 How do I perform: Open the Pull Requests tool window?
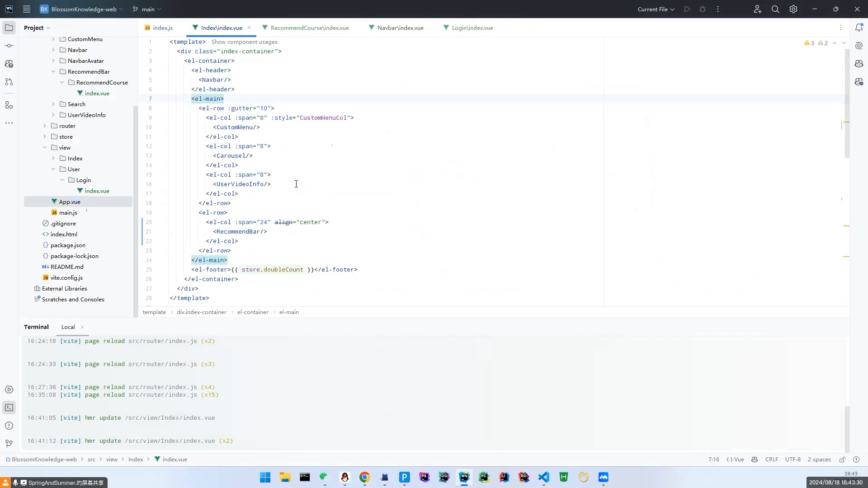[x=9, y=82]
